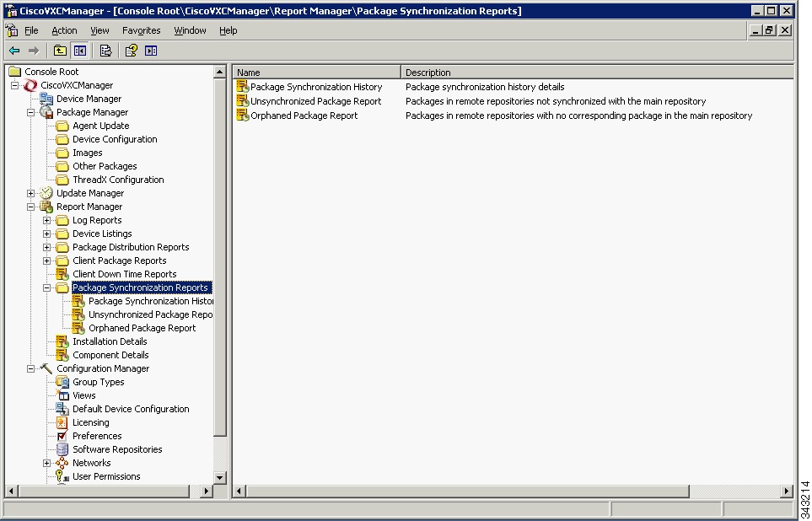Expand the Device Listings folder
Viewport: 812px width, 521px height.
(x=47, y=234)
